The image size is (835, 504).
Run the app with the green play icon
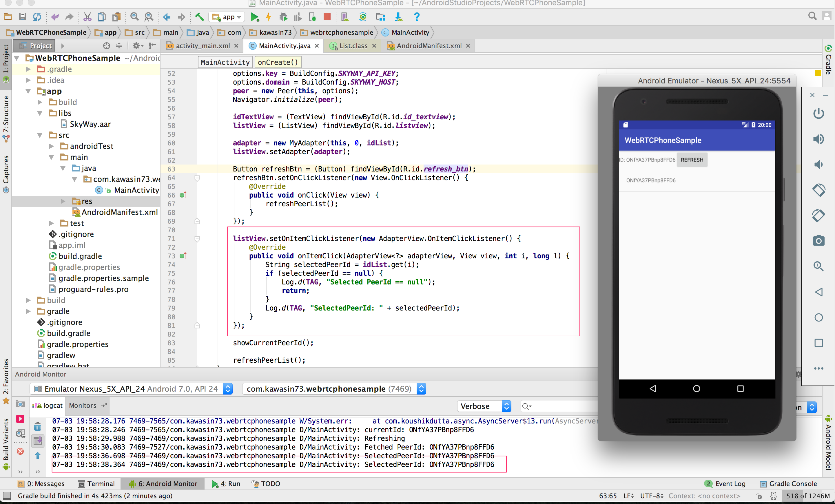point(255,17)
